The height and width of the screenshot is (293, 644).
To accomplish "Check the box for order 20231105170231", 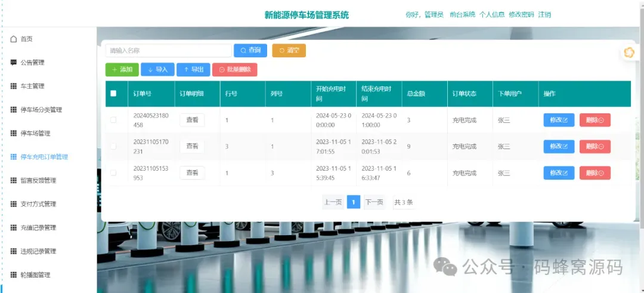I will tap(113, 146).
